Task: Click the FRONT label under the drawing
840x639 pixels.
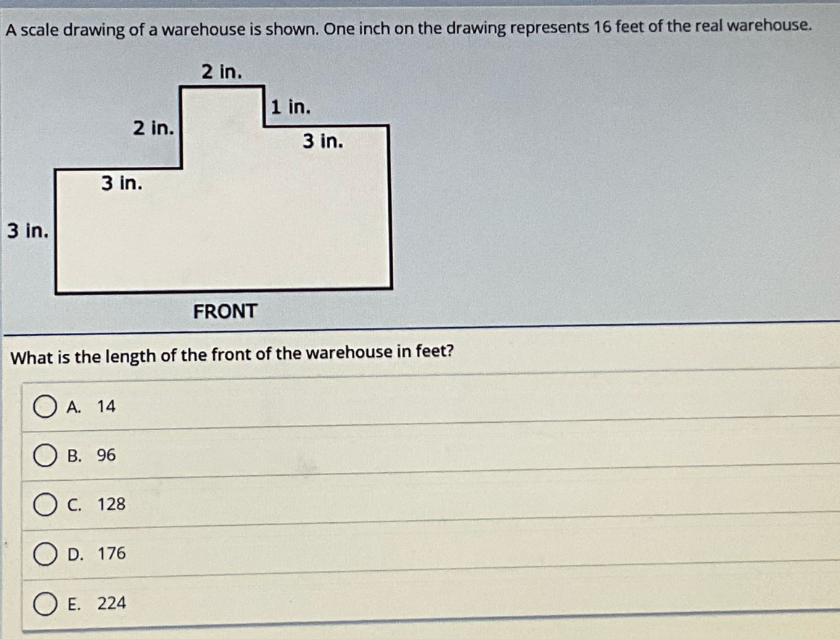Action: [225, 311]
